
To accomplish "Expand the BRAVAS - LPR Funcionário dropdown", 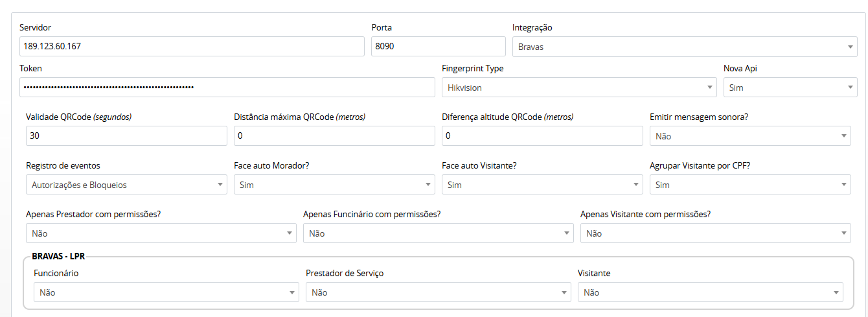I will pos(166,292).
